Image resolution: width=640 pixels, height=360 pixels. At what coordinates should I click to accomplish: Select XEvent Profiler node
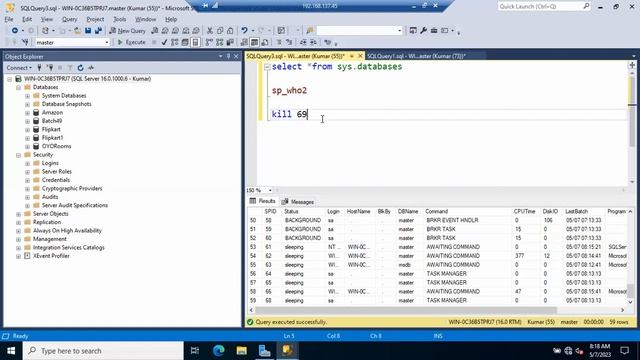pos(51,256)
